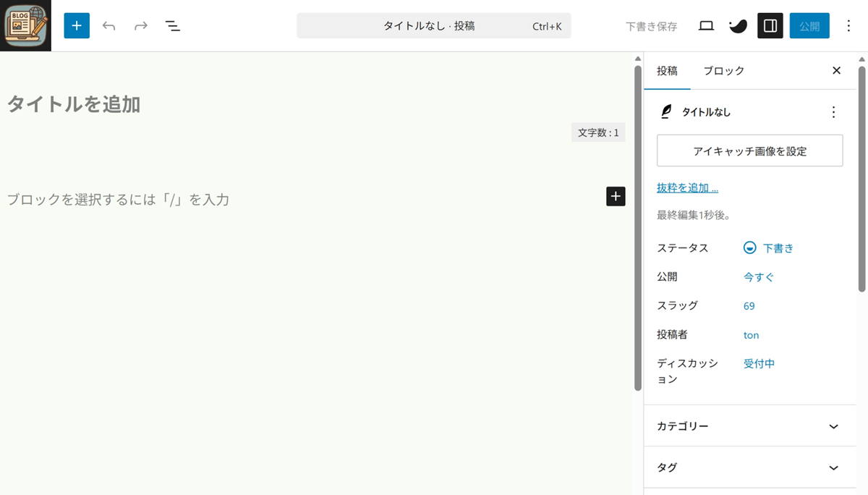Click アイキャッチ画像を設定 button
868x495 pixels.
point(749,151)
